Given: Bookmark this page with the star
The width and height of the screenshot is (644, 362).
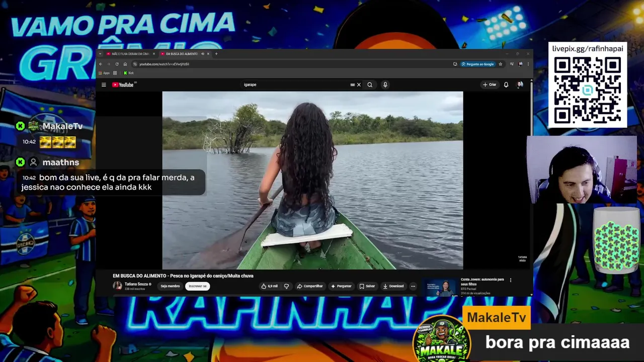Looking at the screenshot, I should (x=500, y=64).
